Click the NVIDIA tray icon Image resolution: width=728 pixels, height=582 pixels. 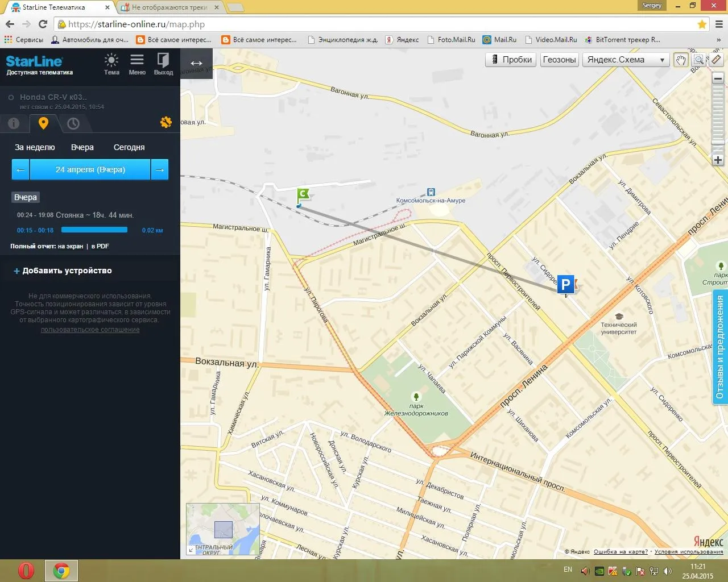(x=599, y=571)
